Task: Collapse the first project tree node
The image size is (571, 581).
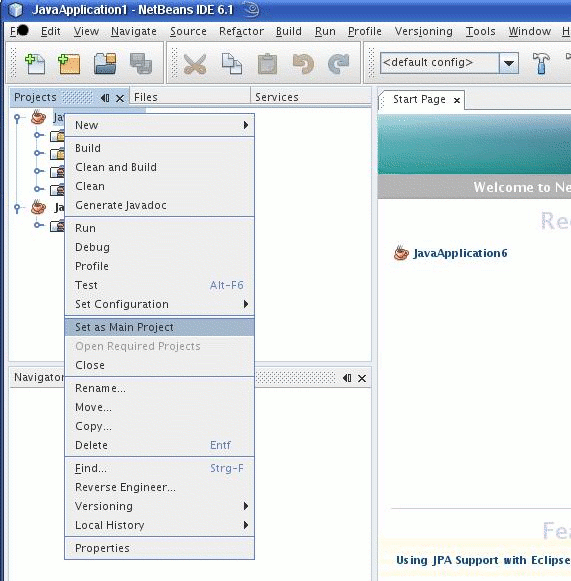Action: coord(17,118)
